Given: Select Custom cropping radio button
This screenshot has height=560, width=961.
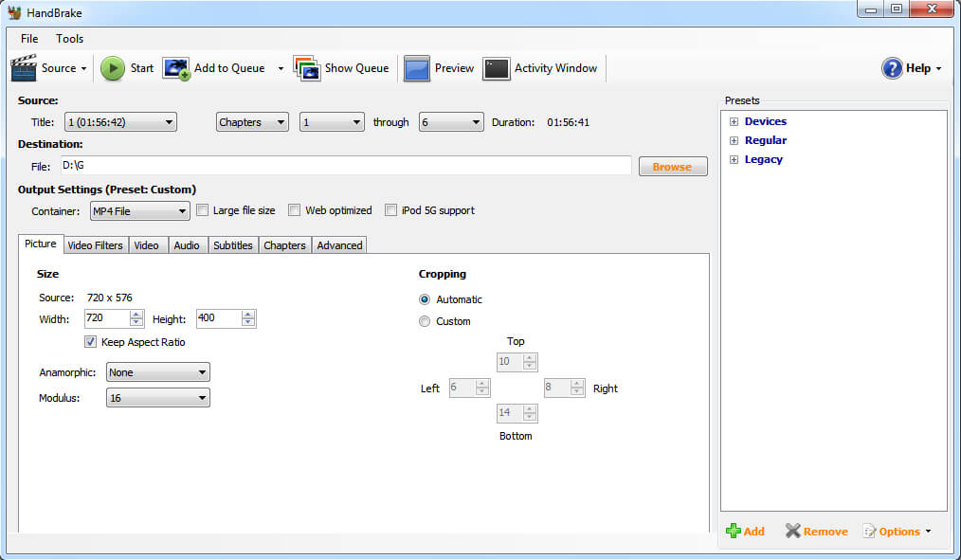Looking at the screenshot, I should pyautogui.click(x=425, y=321).
